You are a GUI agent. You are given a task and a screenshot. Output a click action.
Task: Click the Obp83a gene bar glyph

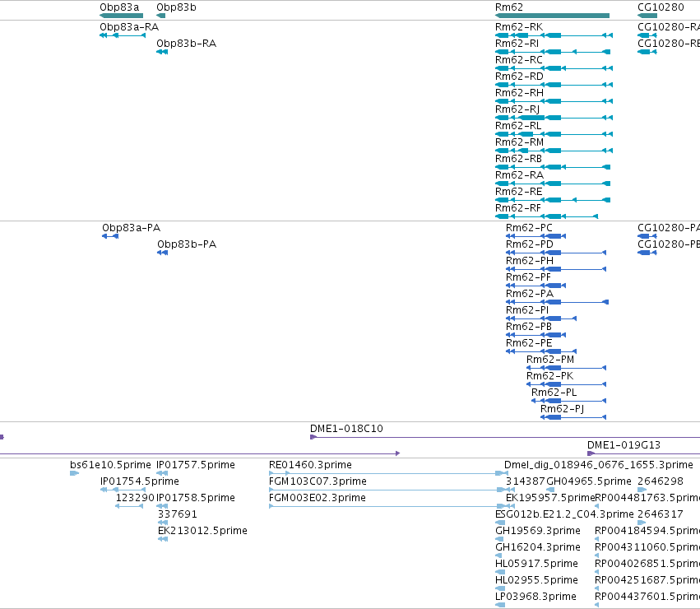pos(122,16)
